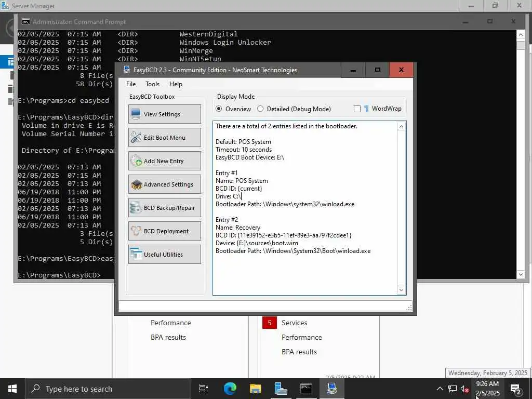This screenshot has height=399, width=532.
Task: Click scroll down arrow in EasyBCD text pane
Action: (x=402, y=290)
